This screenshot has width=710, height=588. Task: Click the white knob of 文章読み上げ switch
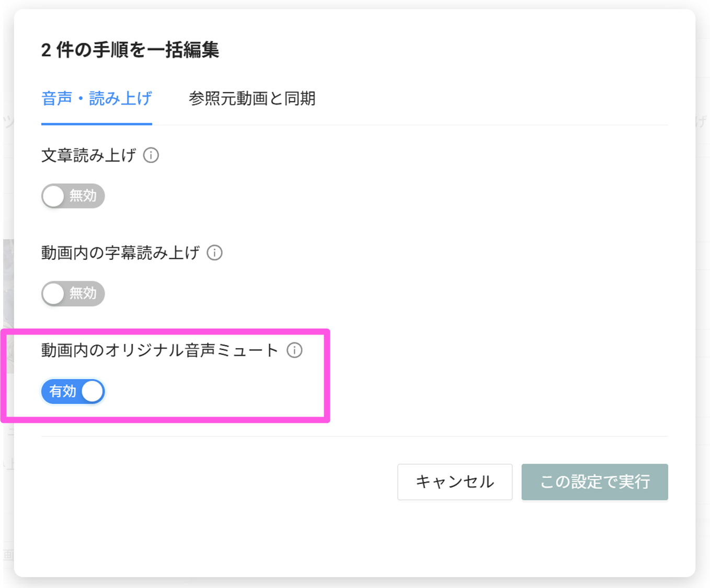[53, 196]
